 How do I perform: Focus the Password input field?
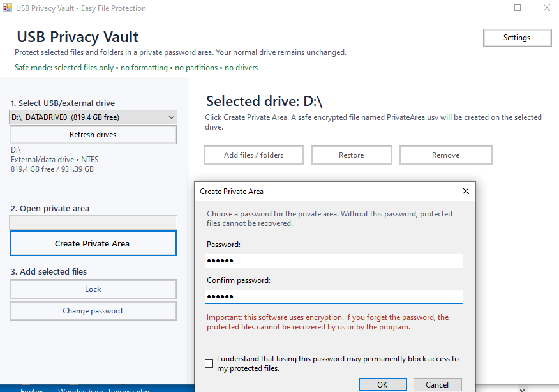pos(334,260)
